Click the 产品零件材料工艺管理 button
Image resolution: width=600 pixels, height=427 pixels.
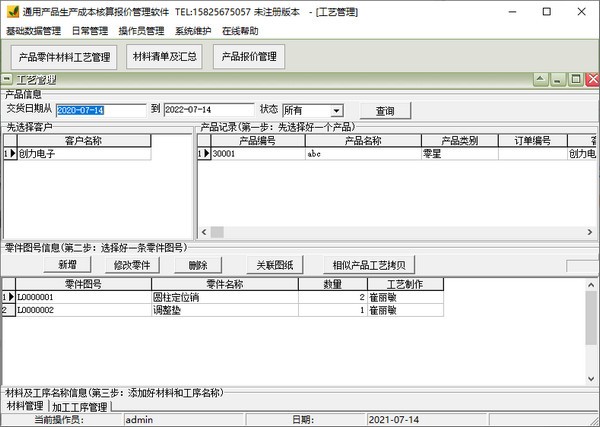click(64, 57)
